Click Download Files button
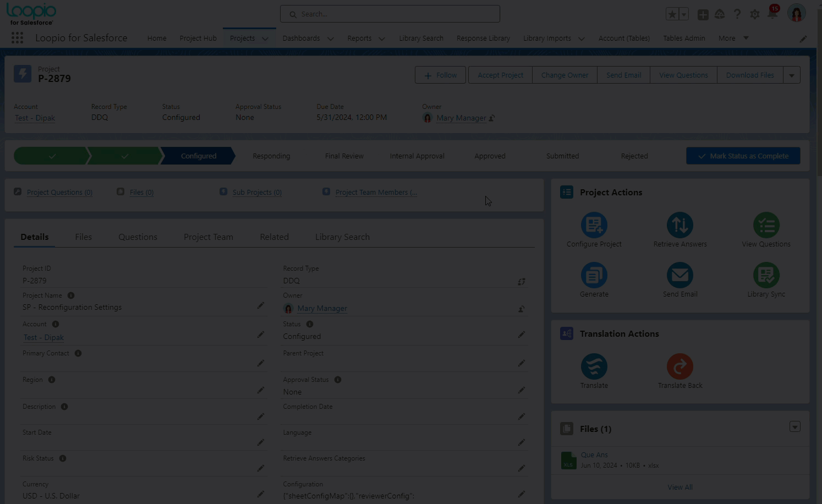The width and height of the screenshot is (822, 504). (750, 75)
